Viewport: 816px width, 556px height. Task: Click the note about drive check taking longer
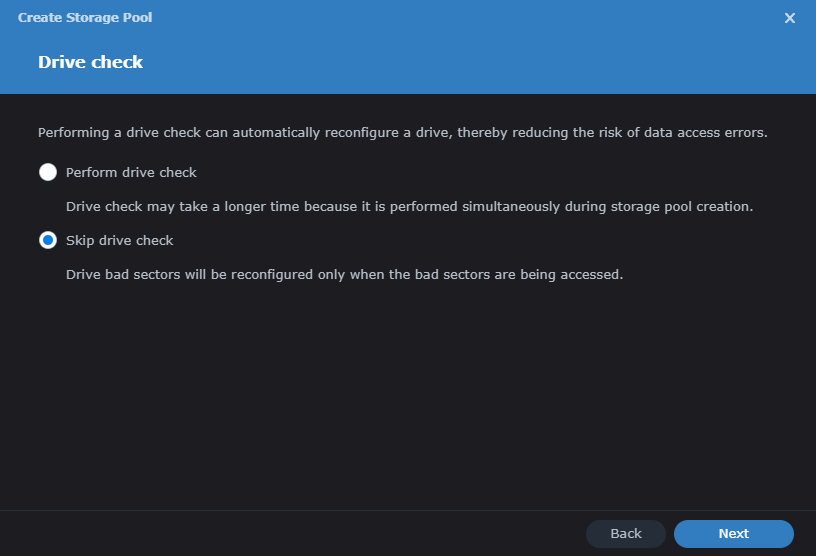point(408,206)
